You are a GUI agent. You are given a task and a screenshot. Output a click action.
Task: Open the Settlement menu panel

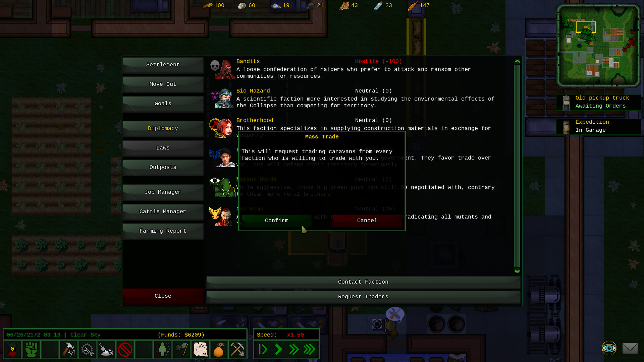click(163, 65)
